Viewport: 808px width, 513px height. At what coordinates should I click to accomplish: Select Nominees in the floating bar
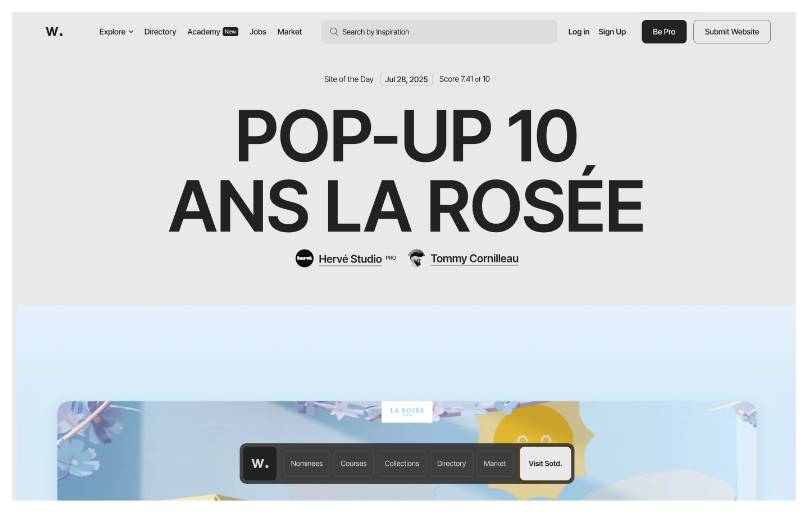[307, 464]
